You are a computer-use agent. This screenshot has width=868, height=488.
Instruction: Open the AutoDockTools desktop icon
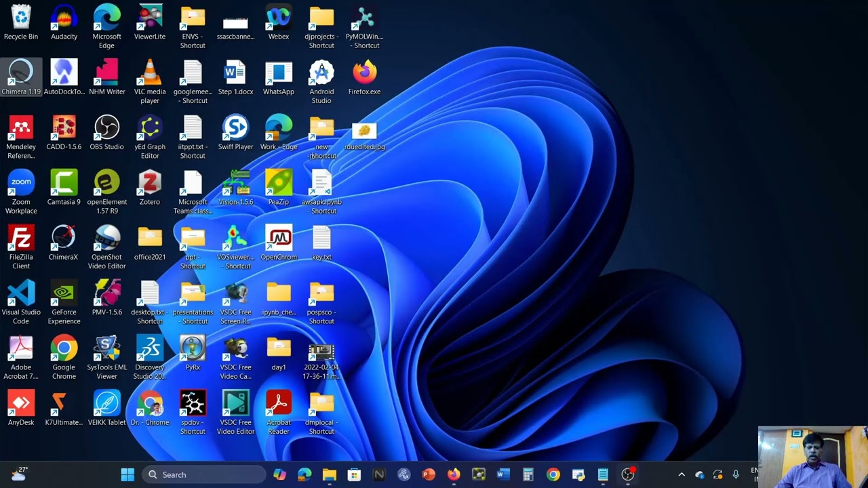tap(64, 77)
